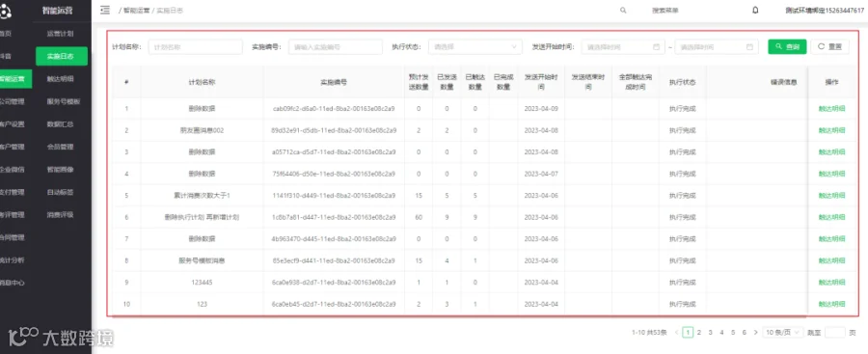Open 智能画像 submenu item

coord(60,170)
